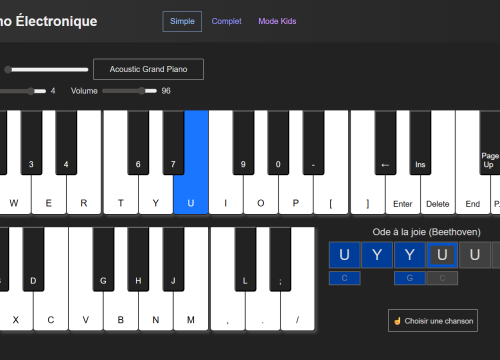500x360 pixels.
Task: Play the white piano key with slash
Action: tap(298, 313)
